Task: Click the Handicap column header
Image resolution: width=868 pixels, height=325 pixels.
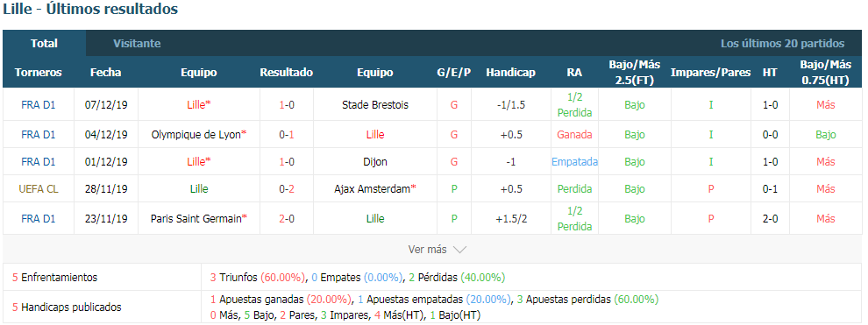Action: click(x=510, y=73)
